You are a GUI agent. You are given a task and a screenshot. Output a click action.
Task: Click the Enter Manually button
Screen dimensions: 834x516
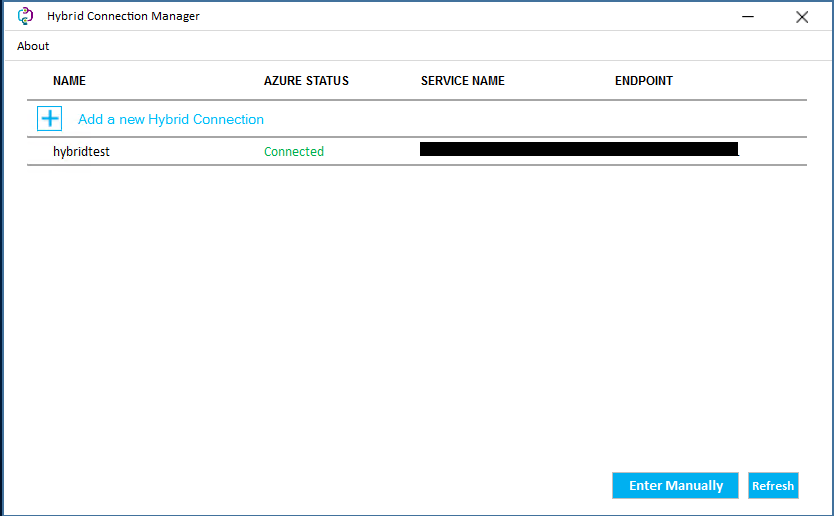[675, 485]
